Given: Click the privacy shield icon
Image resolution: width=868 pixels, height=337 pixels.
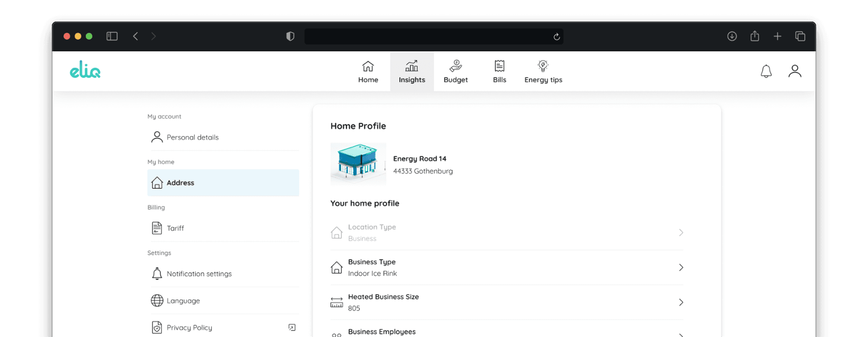Looking at the screenshot, I should (x=290, y=36).
